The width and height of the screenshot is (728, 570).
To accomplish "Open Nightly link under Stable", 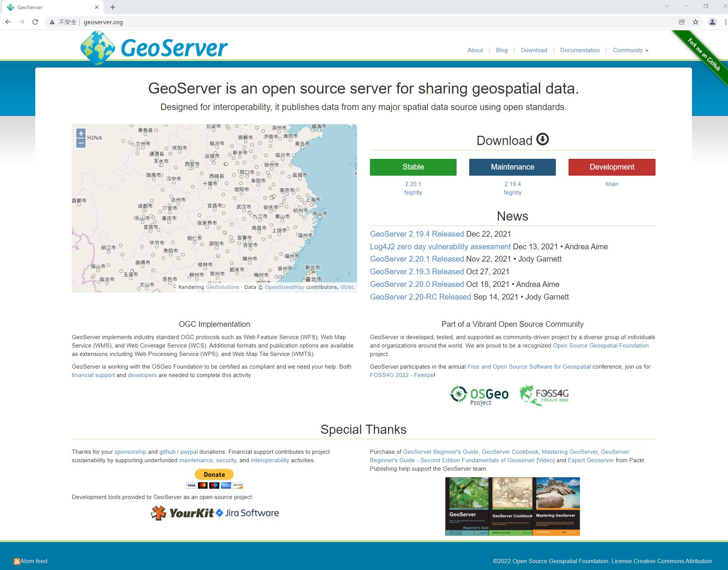I will pos(413,193).
